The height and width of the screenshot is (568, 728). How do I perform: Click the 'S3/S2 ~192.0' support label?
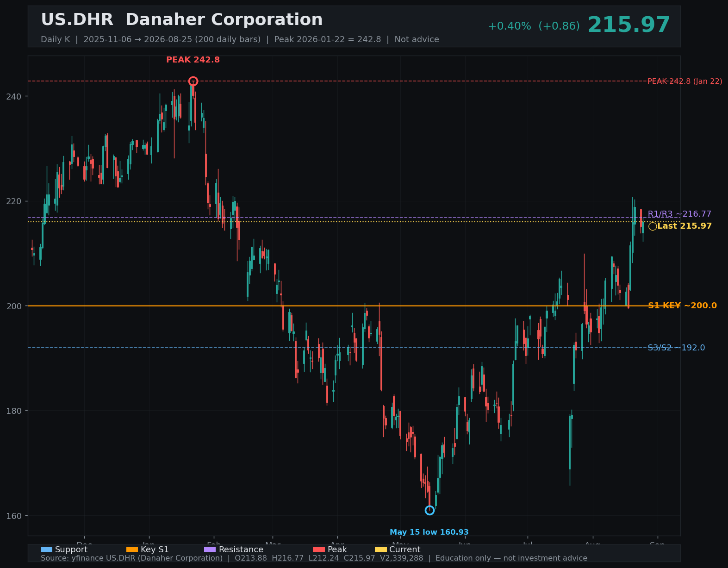[676, 348]
